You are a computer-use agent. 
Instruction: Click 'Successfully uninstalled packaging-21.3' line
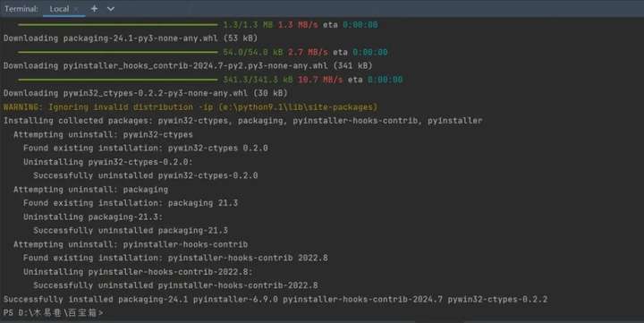tap(131, 231)
